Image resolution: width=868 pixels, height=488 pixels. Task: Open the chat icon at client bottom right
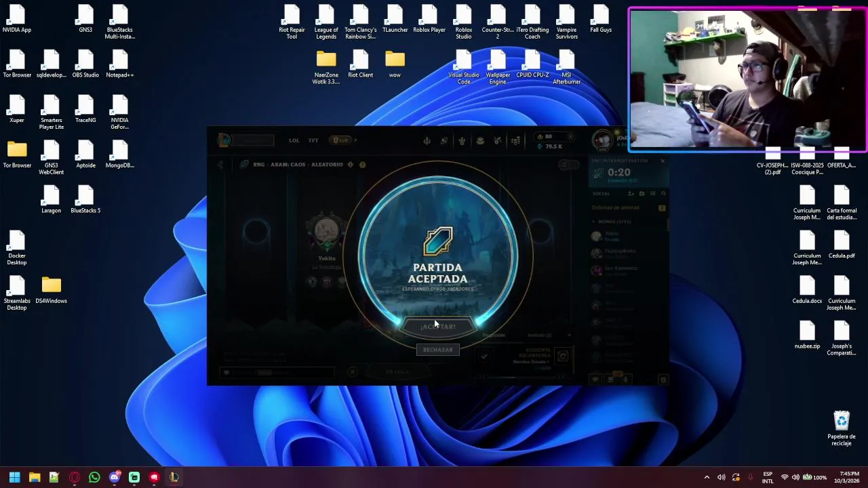click(x=595, y=380)
